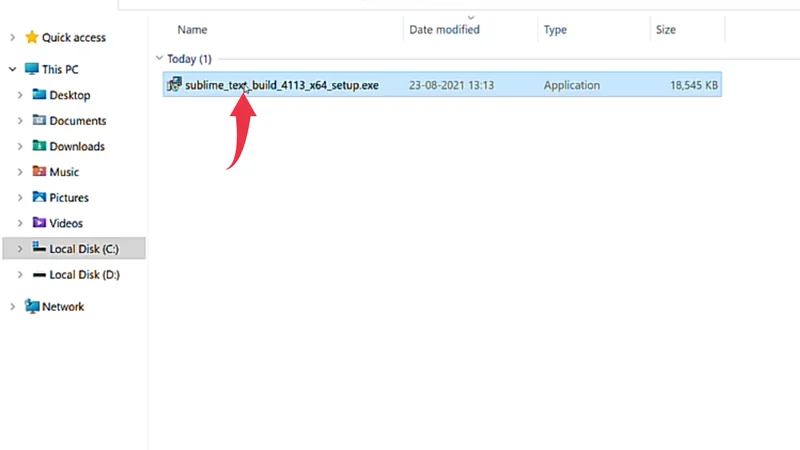Click the Music folder icon
800x450 pixels.
(40, 172)
